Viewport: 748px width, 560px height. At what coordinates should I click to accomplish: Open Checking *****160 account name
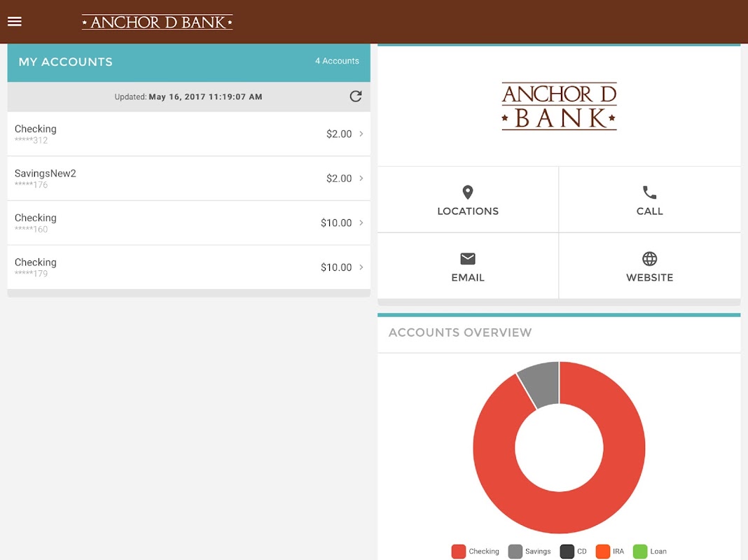click(35, 218)
